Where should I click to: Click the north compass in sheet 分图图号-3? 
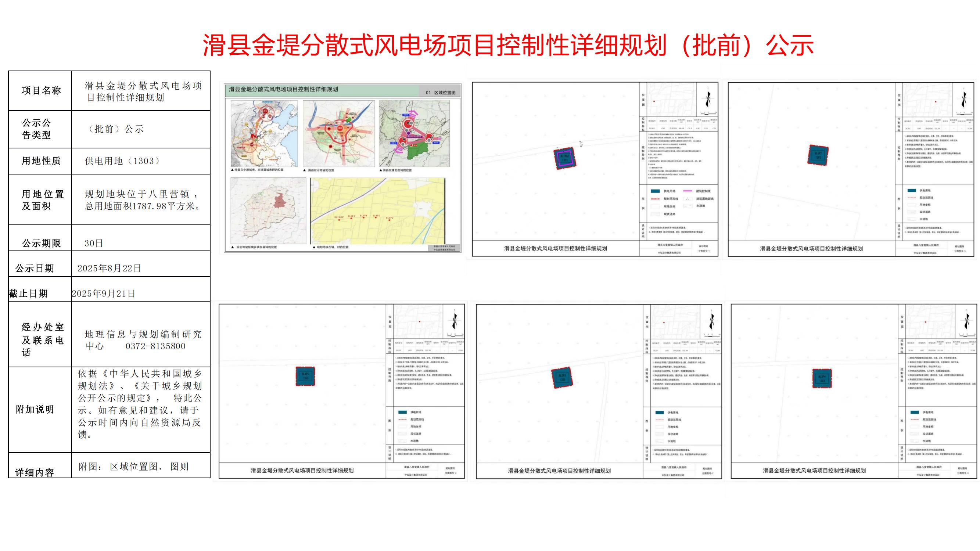click(x=967, y=321)
